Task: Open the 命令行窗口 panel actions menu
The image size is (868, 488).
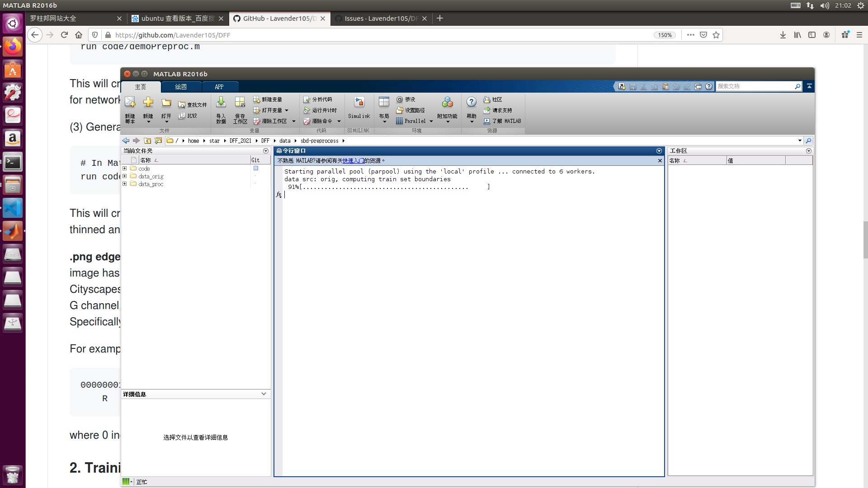Action: point(659,151)
